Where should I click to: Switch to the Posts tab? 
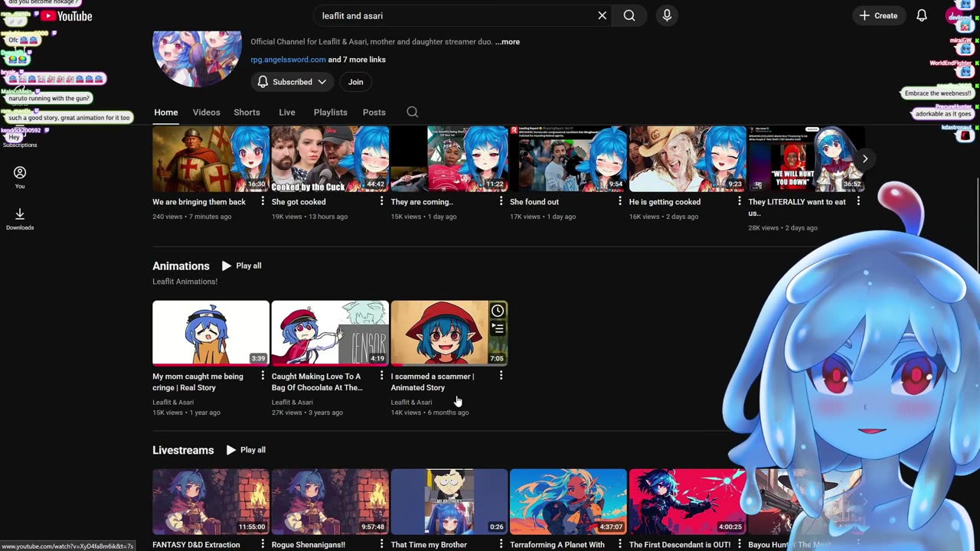coord(374,112)
